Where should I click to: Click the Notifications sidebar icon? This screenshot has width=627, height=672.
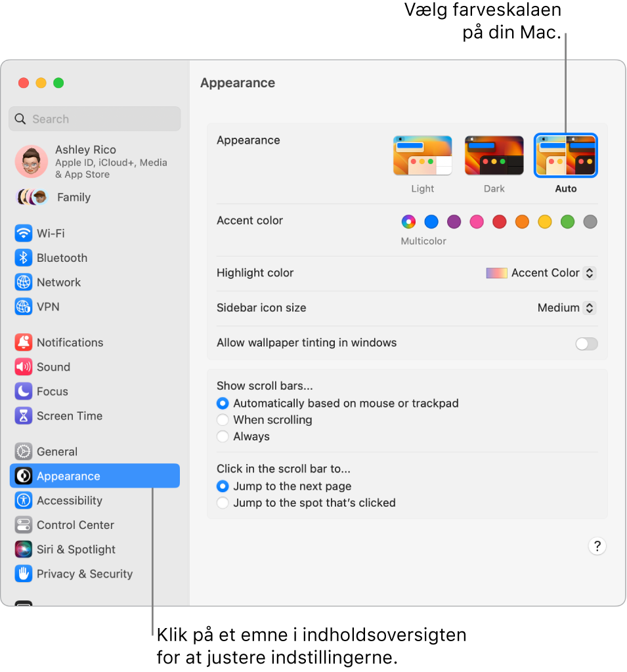[24, 342]
